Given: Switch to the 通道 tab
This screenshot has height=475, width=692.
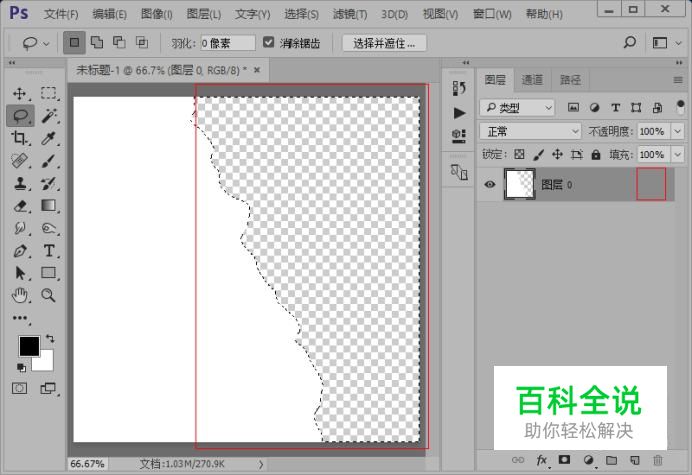Looking at the screenshot, I should [532, 80].
